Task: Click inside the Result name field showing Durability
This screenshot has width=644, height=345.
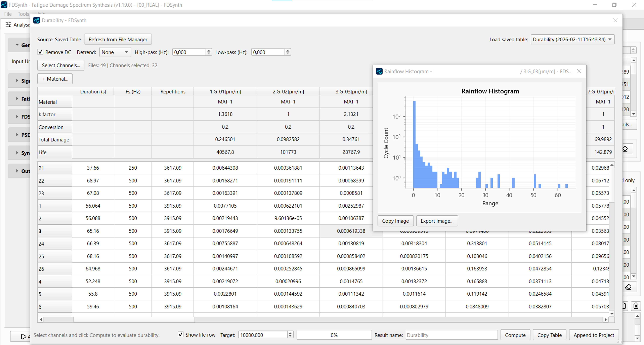Action: [x=451, y=335]
